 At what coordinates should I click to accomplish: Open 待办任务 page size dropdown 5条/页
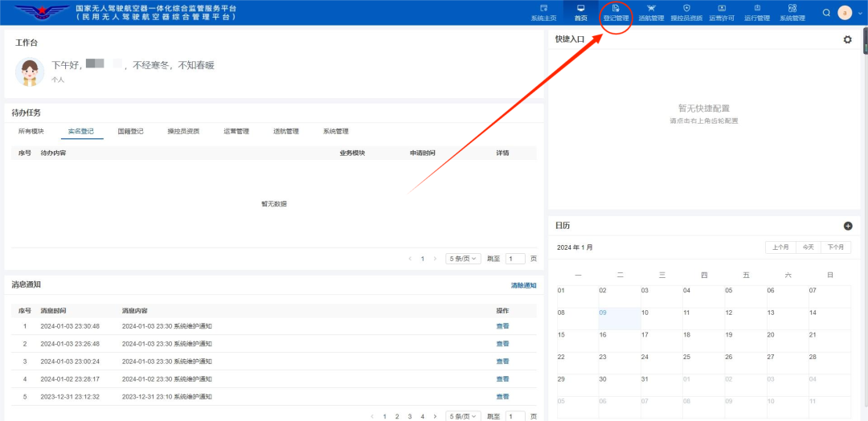point(464,259)
